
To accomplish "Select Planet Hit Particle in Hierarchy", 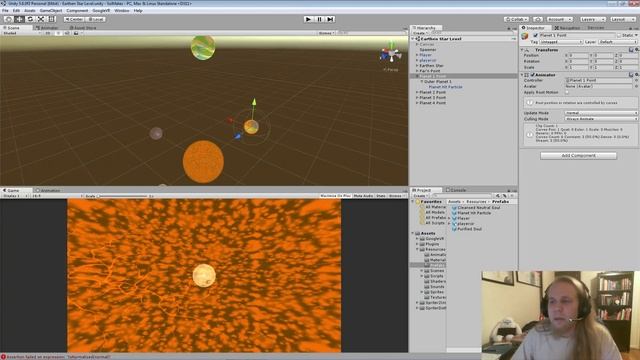I will coord(445,87).
